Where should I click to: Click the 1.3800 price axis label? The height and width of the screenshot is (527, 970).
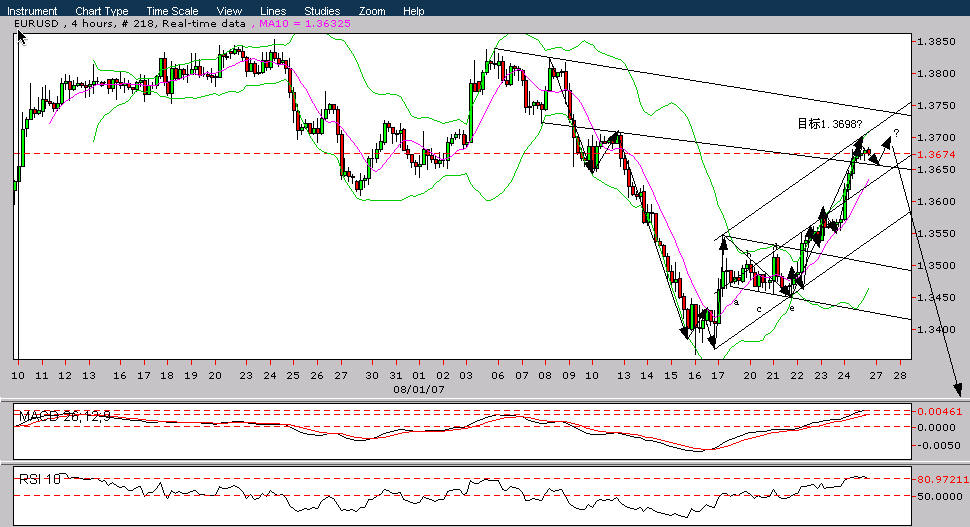(x=936, y=73)
